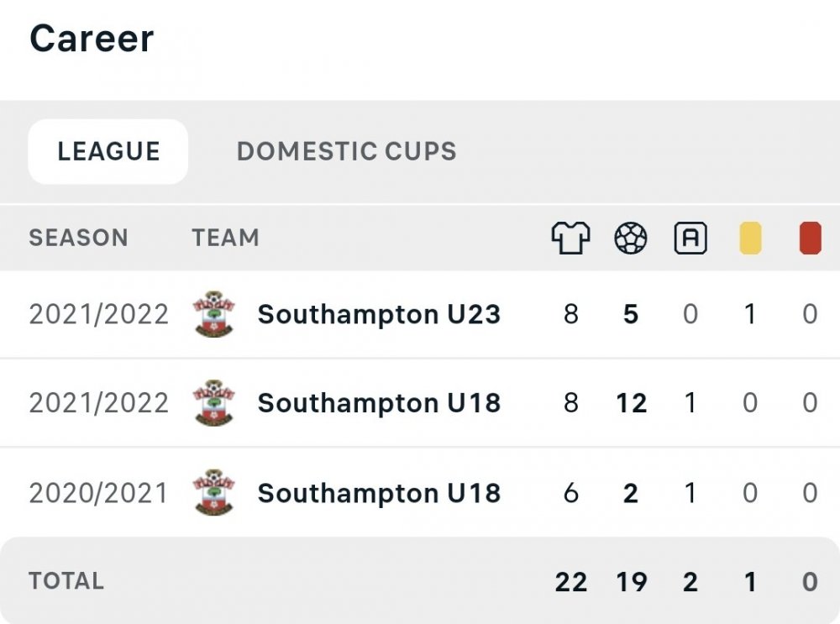Click the Team column header
Screen dimensions: 840x624
[x=225, y=238]
